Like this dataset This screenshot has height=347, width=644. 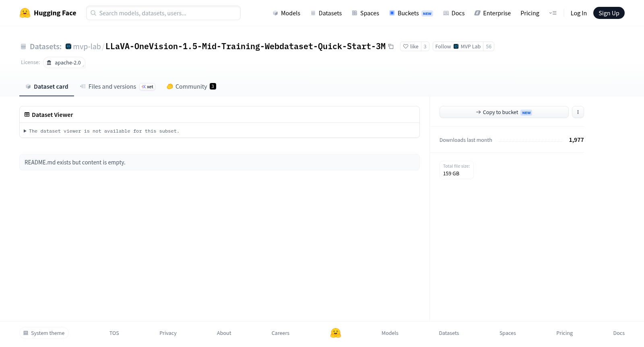[411, 46]
